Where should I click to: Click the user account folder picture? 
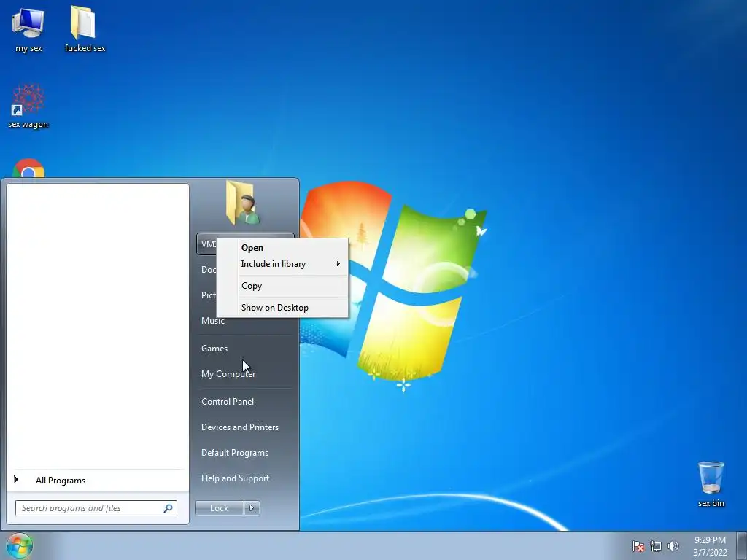click(x=243, y=203)
